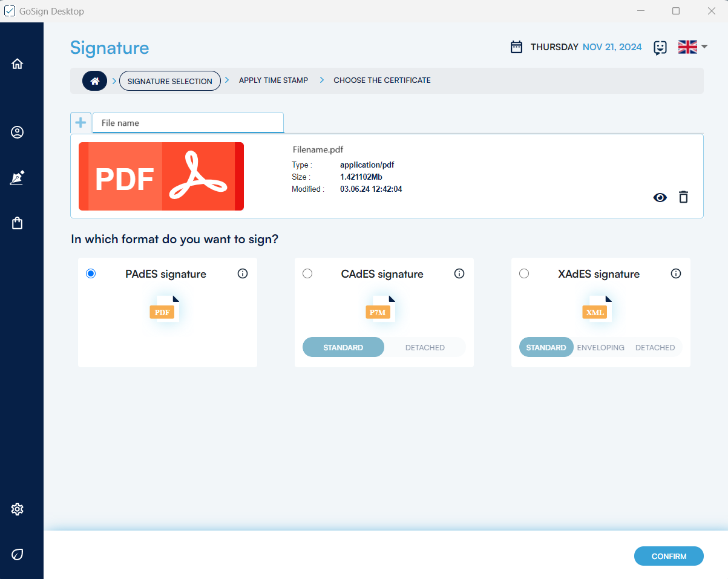Viewport: 728px width, 579px height.
Task: Open the user profile sidebar icon
Action: click(x=17, y=132)
